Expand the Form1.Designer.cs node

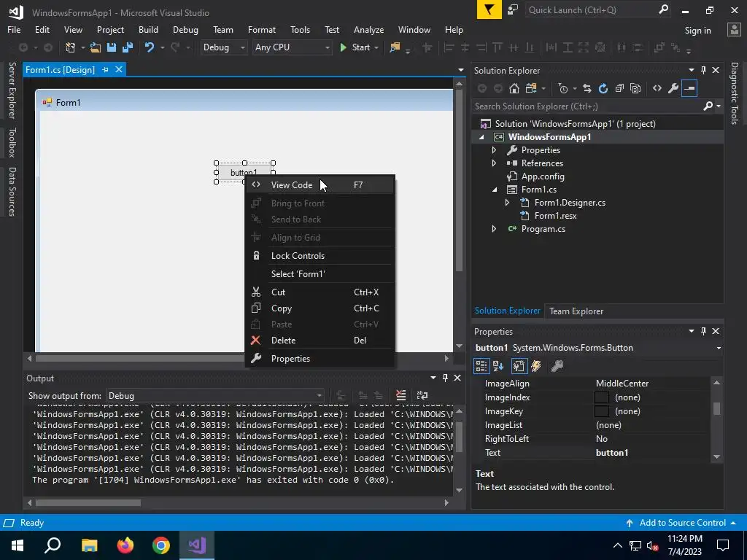pos(507,203)
